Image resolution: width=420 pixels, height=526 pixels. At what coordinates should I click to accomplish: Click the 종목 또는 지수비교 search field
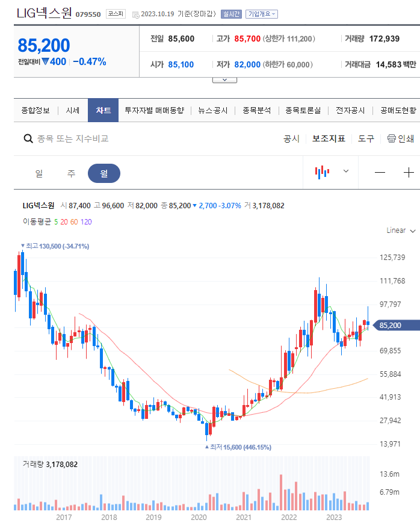point(73,138)
